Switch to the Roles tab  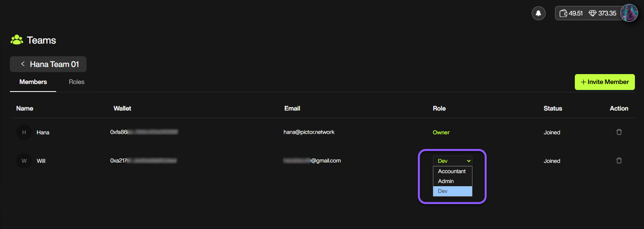(x=76, y=82)
